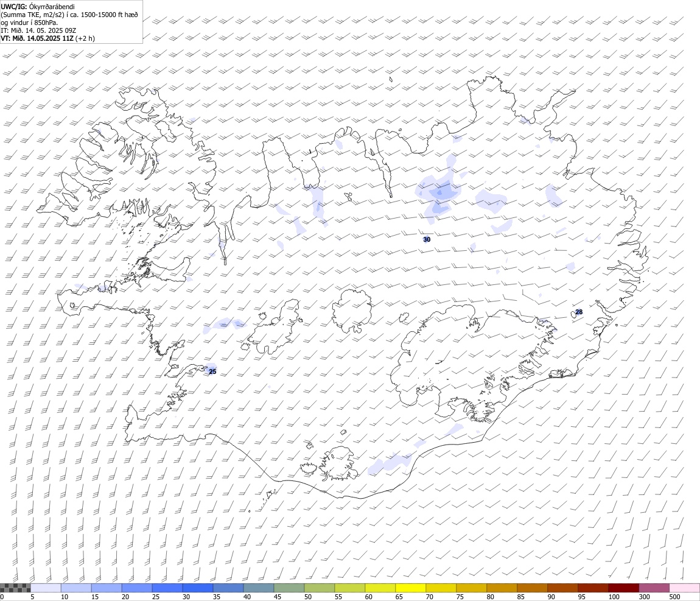Click the '300' scale number
The image size is (700, 601).
tap(644, 597)
